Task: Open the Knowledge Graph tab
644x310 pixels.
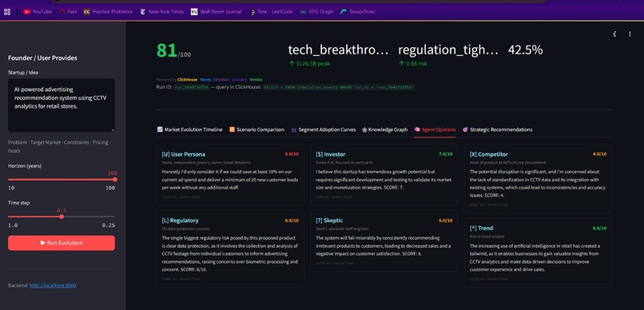Action: tap(384, 129)
